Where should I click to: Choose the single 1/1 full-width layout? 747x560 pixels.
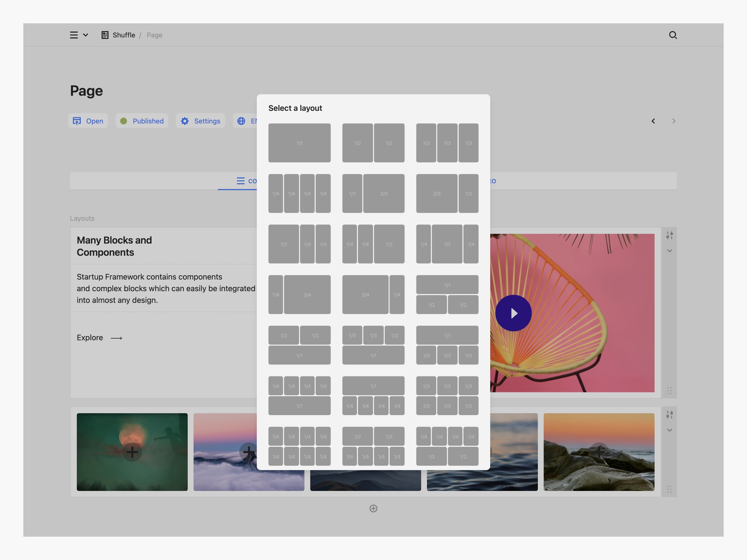(299, 143)
